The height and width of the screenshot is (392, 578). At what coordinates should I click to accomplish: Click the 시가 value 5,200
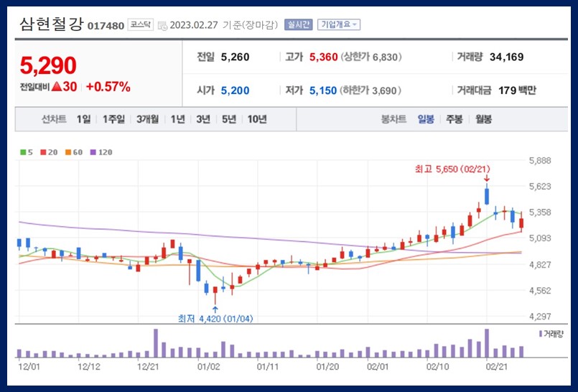pyautogui.click(x=236, y=90)
